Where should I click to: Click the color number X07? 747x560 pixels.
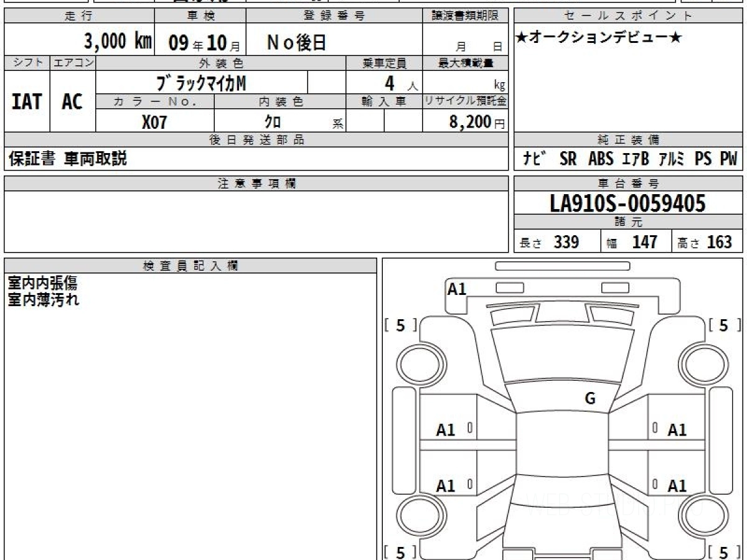coord(154,121)
